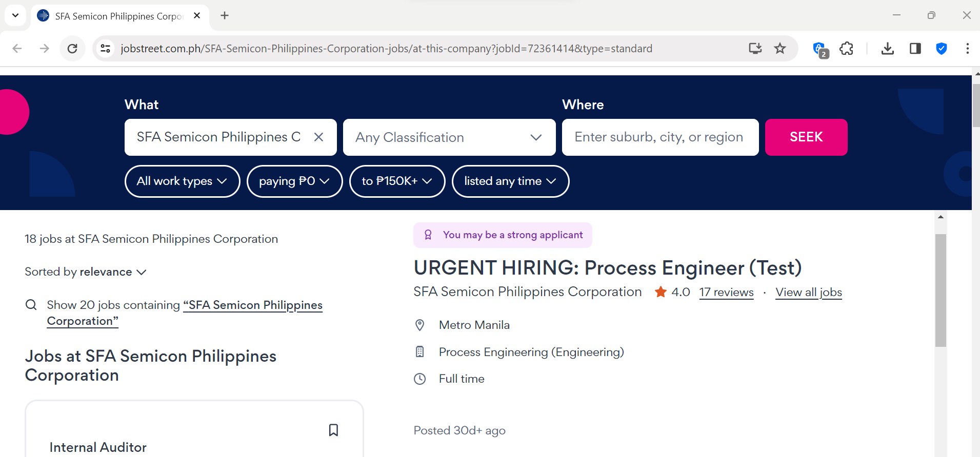Select the SFA Semicon browser tab
980x457 pixels.
(x=118, y=16)
